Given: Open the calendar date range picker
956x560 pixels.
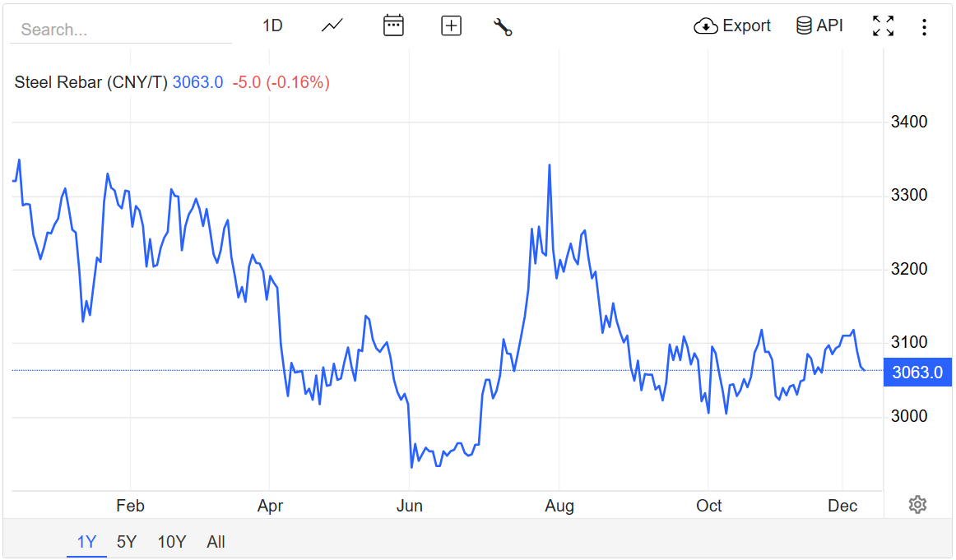Looking at the screenshot, I should coord(393,25).
